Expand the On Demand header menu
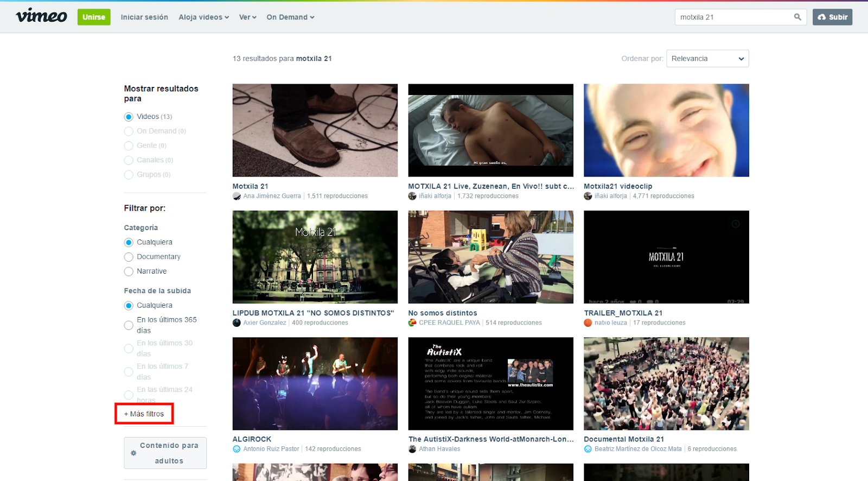This screenshot has height=481, width=868. click(290, 17)
